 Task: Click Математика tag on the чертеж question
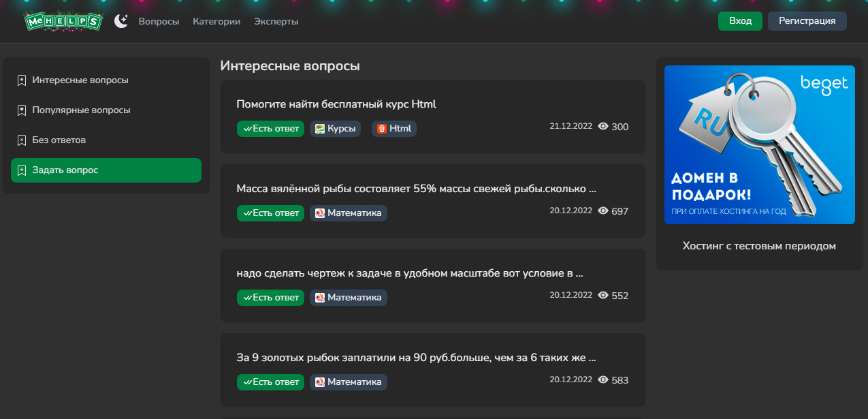(349, 298)
